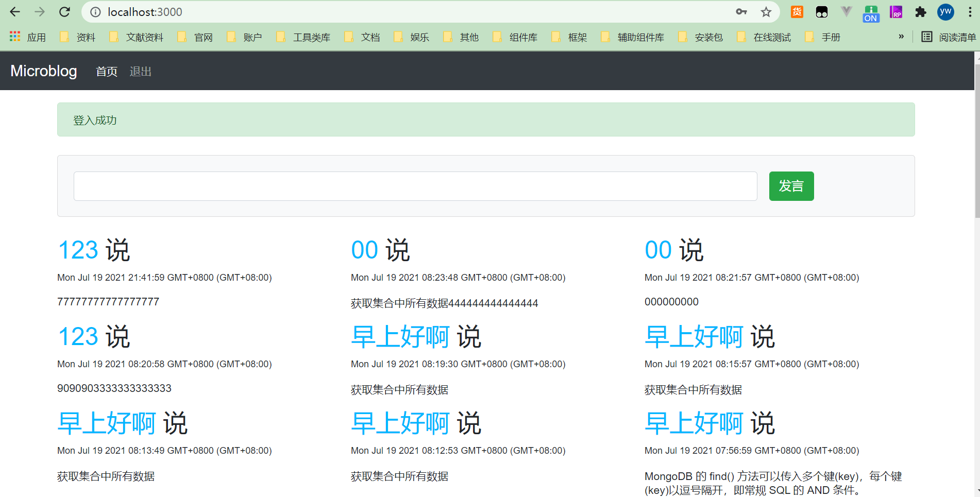
Task: Open the 账户 bookmark folder
Action: 244,37
